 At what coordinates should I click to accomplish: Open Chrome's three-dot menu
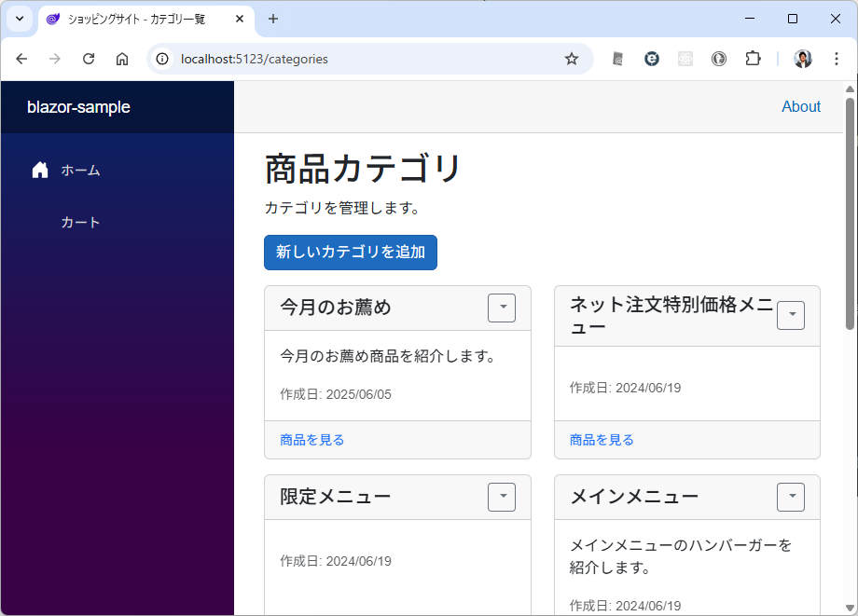837,59
